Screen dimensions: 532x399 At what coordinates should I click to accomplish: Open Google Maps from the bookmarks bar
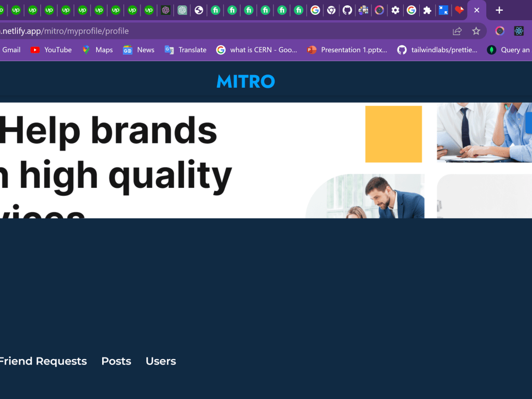pyautogui.click(x=85, y=49)
